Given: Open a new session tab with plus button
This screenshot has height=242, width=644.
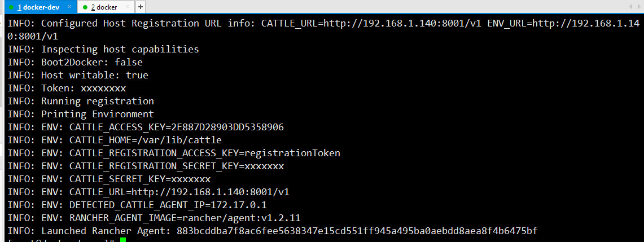Looking at the screenshot, I should [x=141, y=7].
